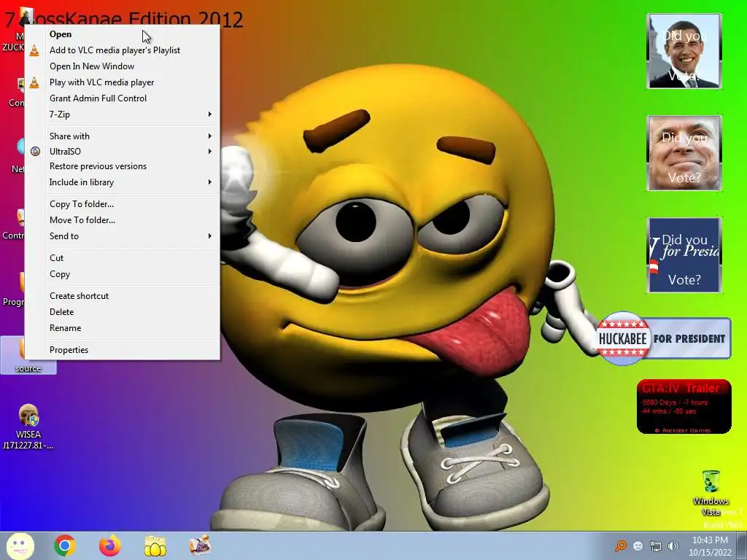
Task: Expand the Send to submenu
Action: click(123, 236)
